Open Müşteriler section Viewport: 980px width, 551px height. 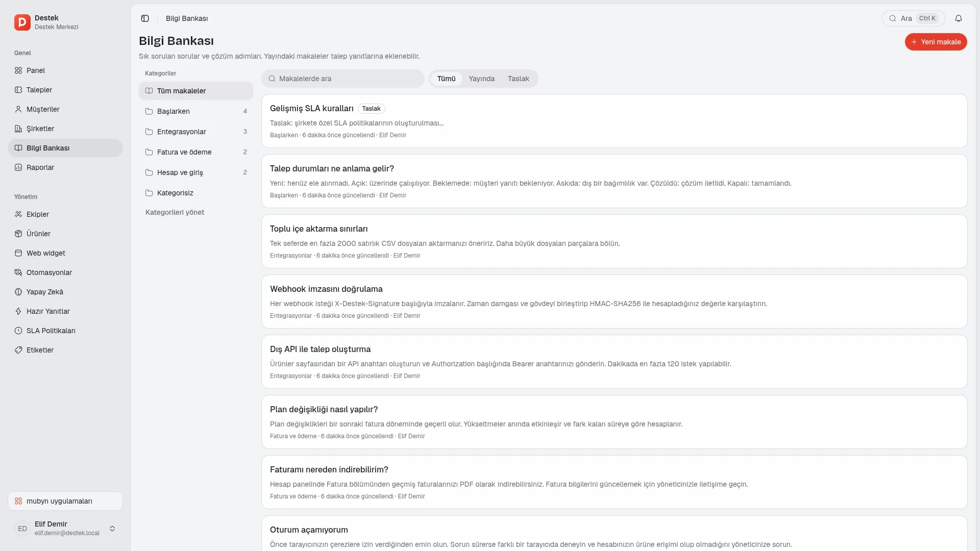(x=65, y=109)
